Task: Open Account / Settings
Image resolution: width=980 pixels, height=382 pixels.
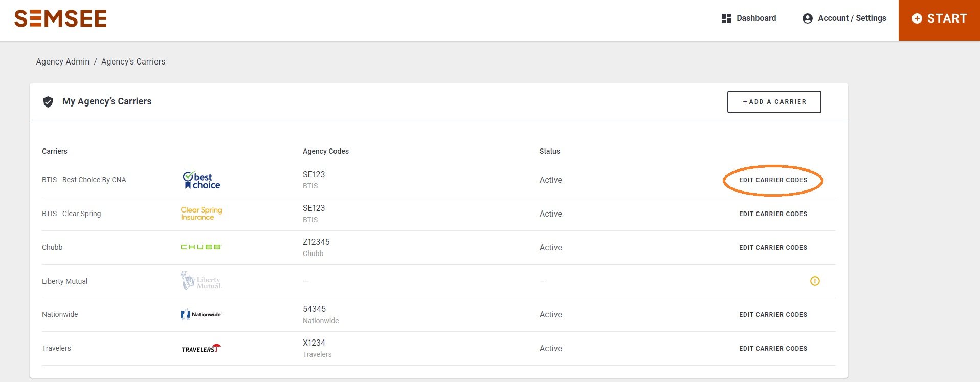Action: pos(852,18)
